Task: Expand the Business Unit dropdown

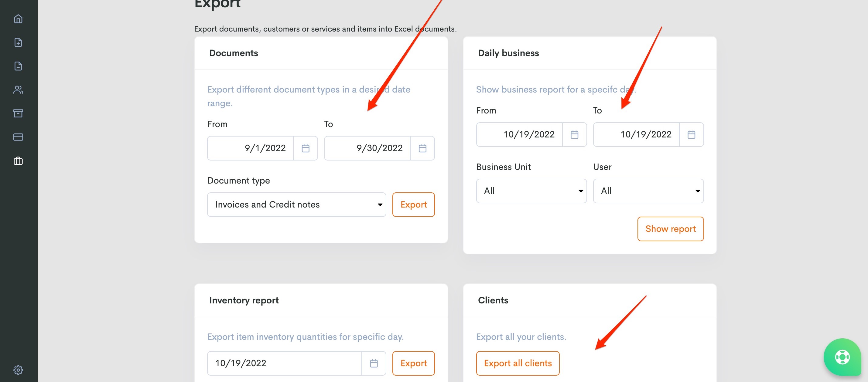Action: (x=531, y=191)
